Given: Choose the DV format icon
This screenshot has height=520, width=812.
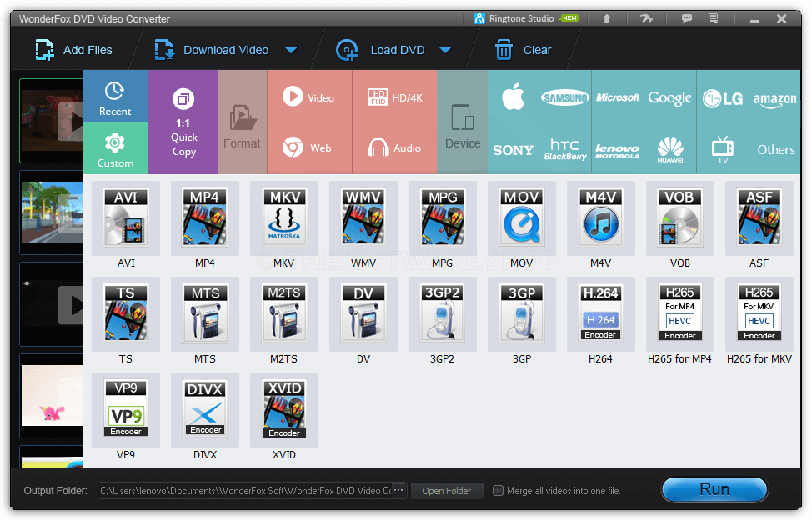Looking at the screenshot, I should pyautogui.click(x=363, y=313).
